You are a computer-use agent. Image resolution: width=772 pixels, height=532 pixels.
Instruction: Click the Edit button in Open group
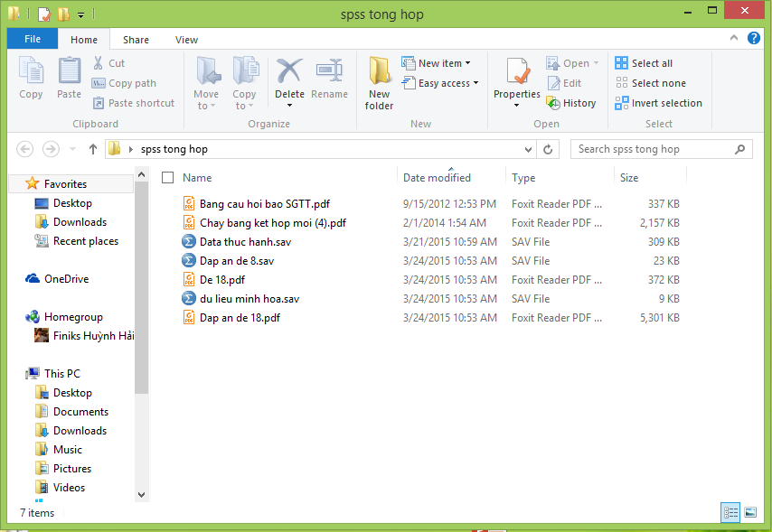[564, 83]
